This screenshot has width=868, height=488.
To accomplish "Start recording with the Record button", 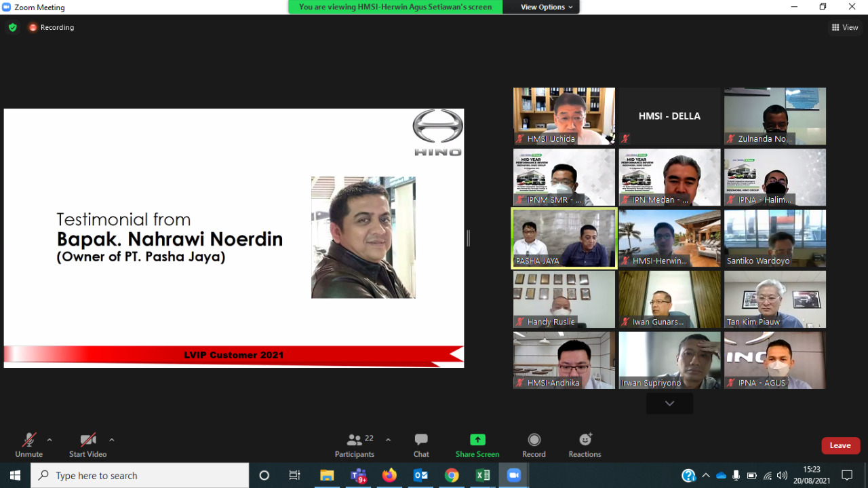I will click(x=534, y=445).
